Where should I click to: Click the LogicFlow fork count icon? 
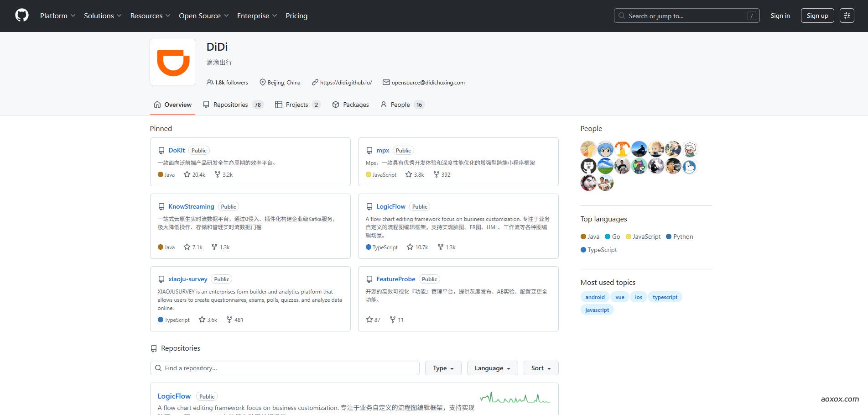click(x=441, y=247)
